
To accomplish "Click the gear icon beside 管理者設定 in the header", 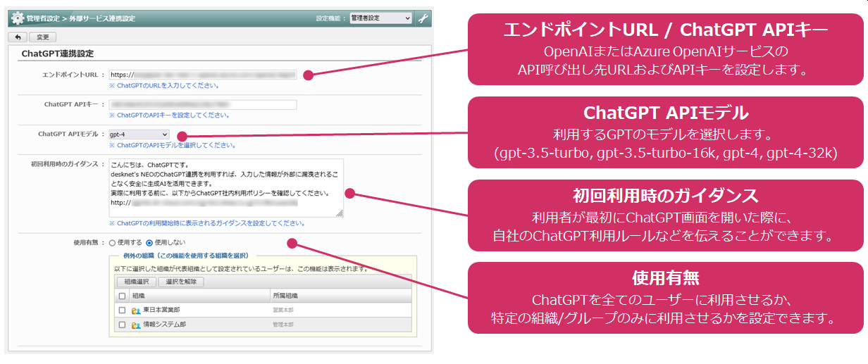I will coord(18,18).
